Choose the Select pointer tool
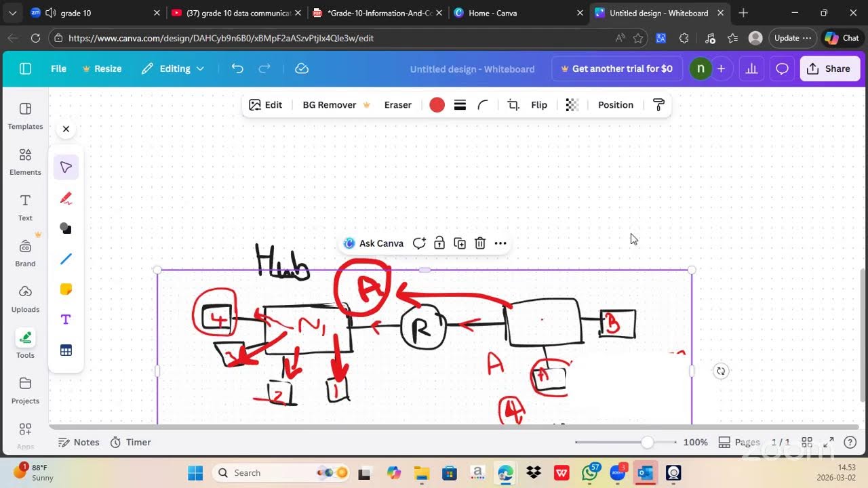The width and height of the screenshot is (868, 488). tap(66, 167)
